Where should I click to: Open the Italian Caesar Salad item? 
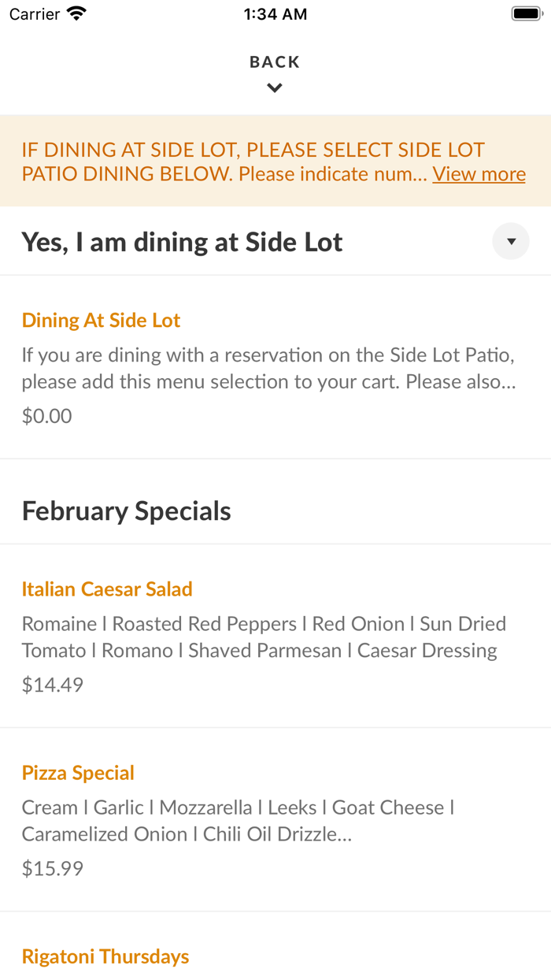[x=107, y=589]
